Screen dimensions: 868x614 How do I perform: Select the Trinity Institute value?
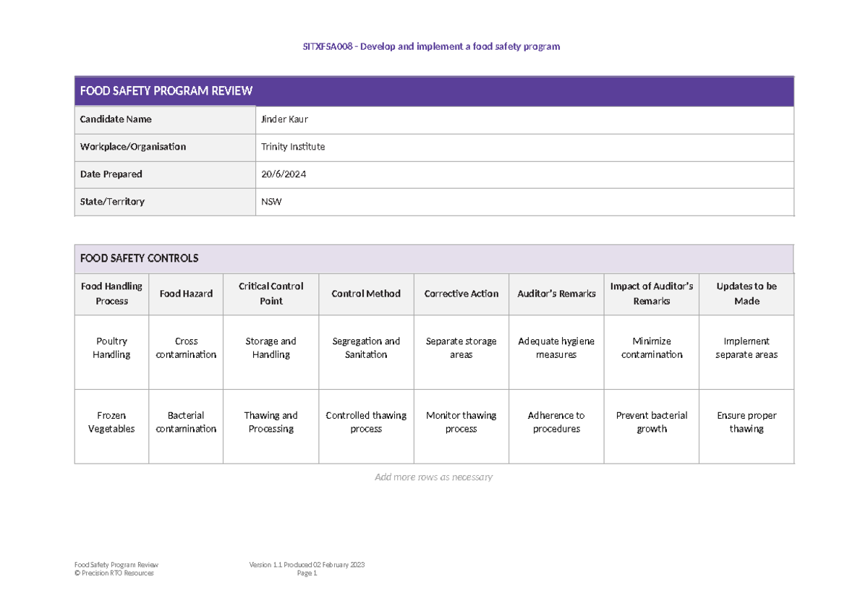292,147
